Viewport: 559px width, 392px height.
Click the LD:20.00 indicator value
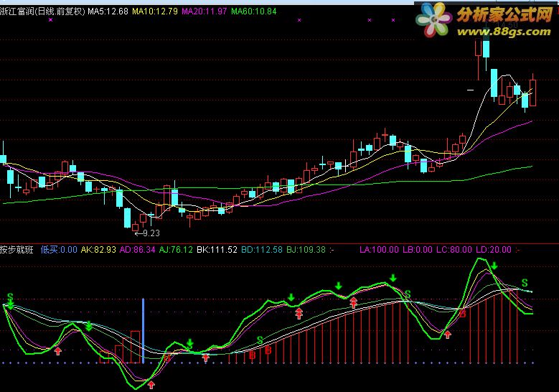[x=494, y=250]
